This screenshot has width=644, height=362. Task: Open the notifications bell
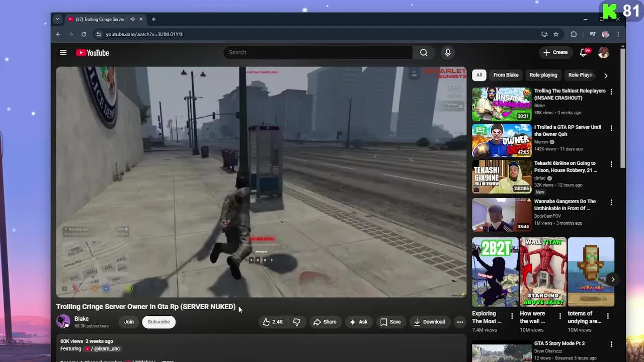(x=584, y=52)
